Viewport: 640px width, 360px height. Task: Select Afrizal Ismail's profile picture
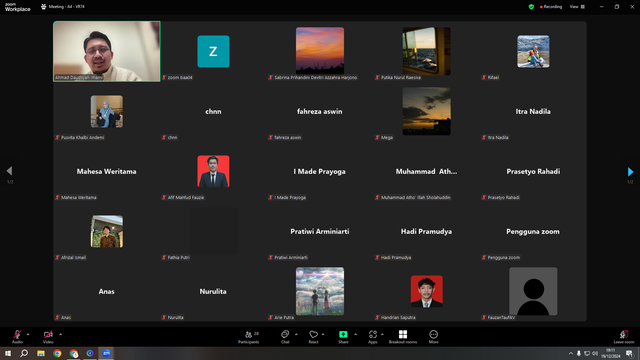click(x=107, y=231)
